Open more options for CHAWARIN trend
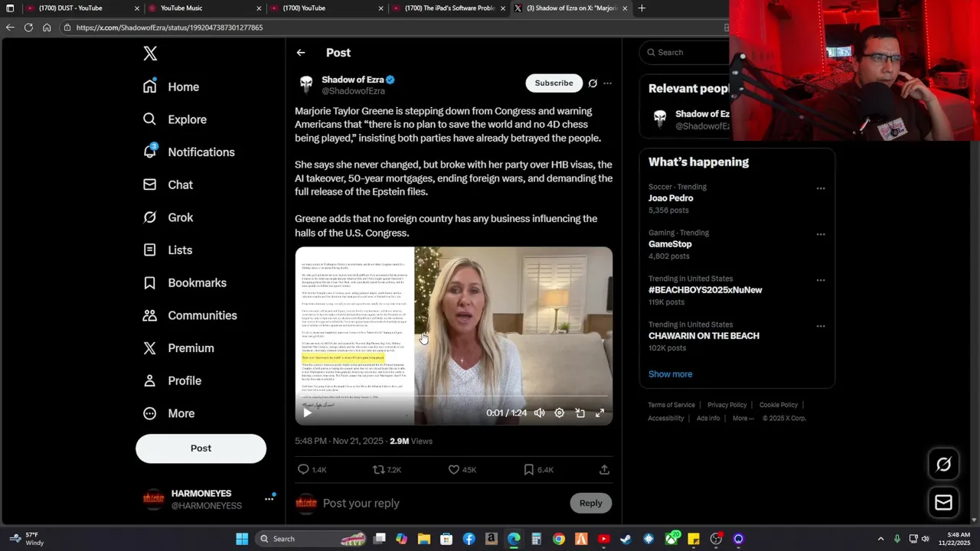The width and height of the screenshot is (980, 551). coord(821,326)
